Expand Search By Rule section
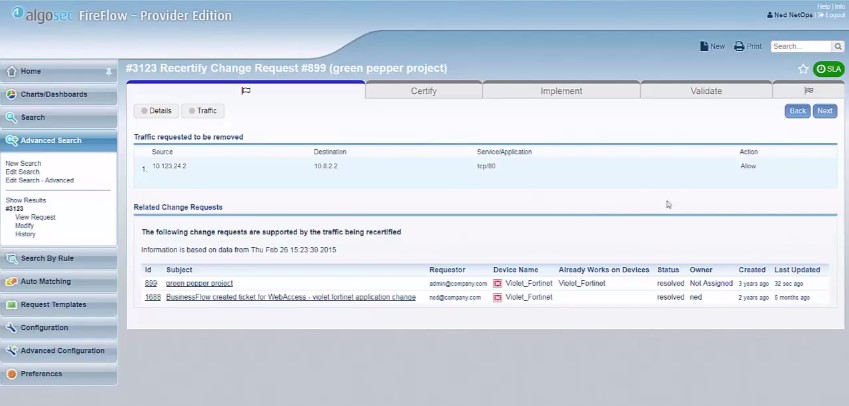The height and width of the screenshot is (406, 849). [x=58, y=259]
